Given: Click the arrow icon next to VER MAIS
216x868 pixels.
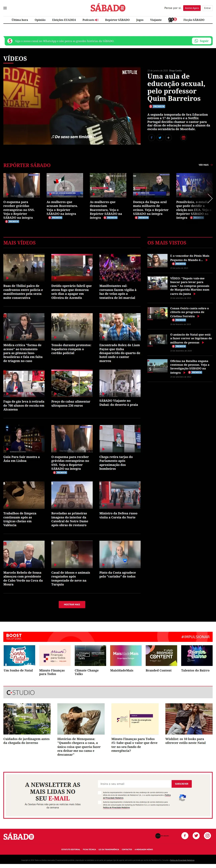Looking at the screenshot, I should [211, 165].
